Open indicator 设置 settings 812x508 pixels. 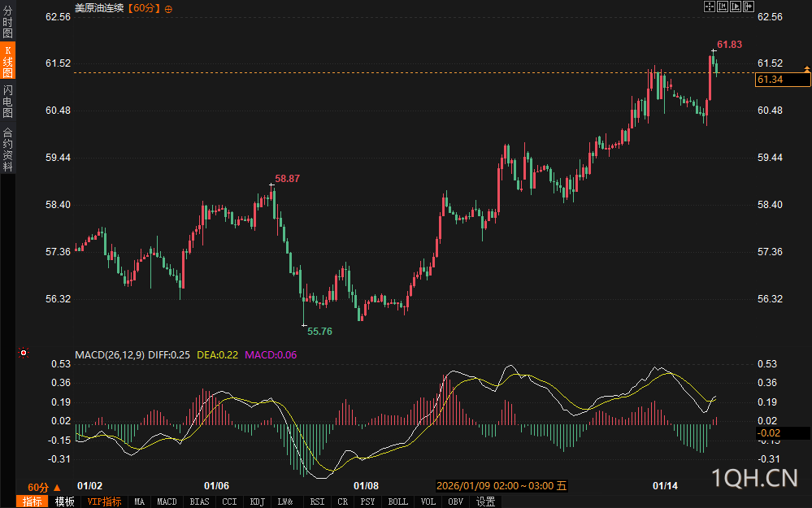click(x=486, y=501)
